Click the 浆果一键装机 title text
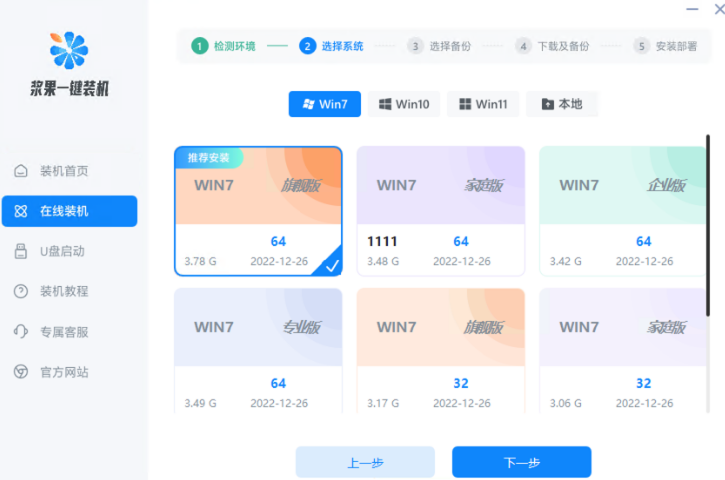The width and height of the screenshot is (725, 480). tap(69, 88)
